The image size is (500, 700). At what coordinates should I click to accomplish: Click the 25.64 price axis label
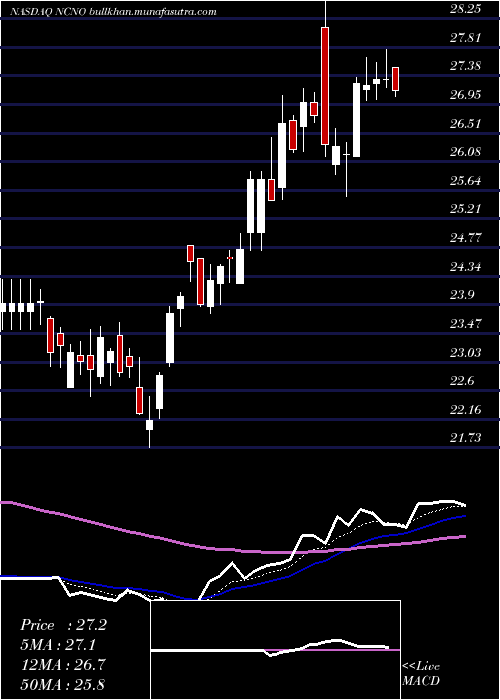pos(465,181)
